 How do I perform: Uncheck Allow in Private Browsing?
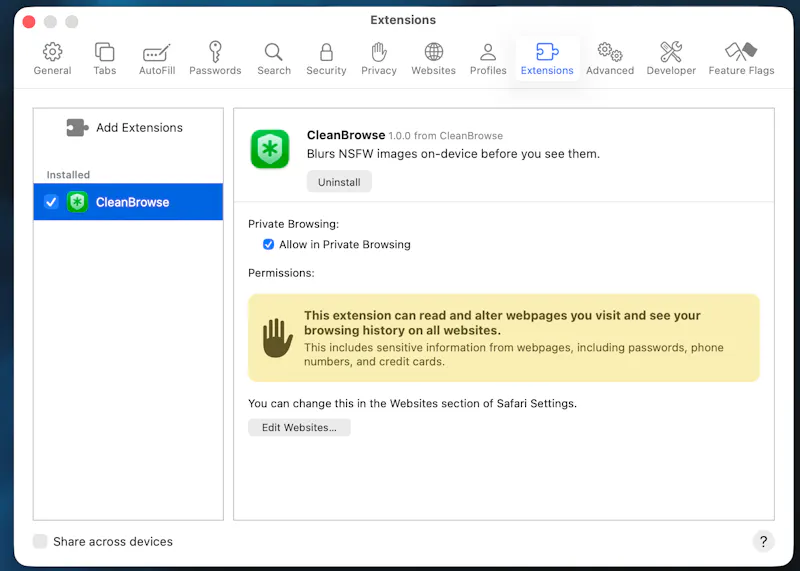(268, 244)
